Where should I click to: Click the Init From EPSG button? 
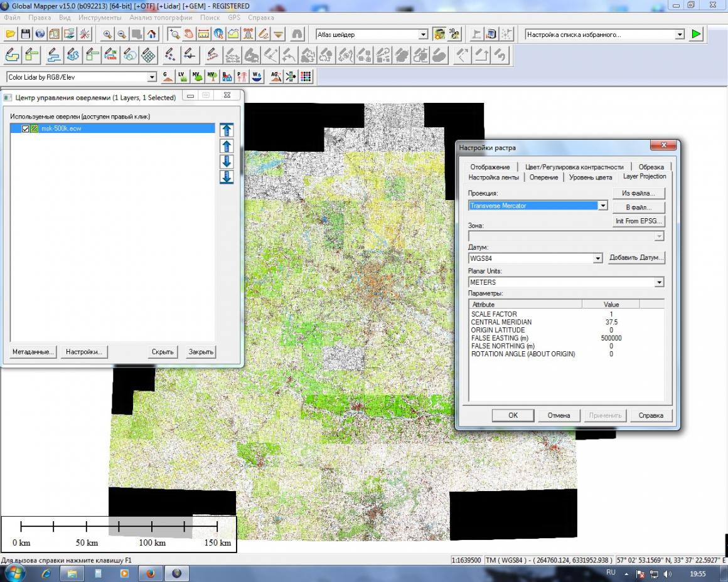[638, 221]
